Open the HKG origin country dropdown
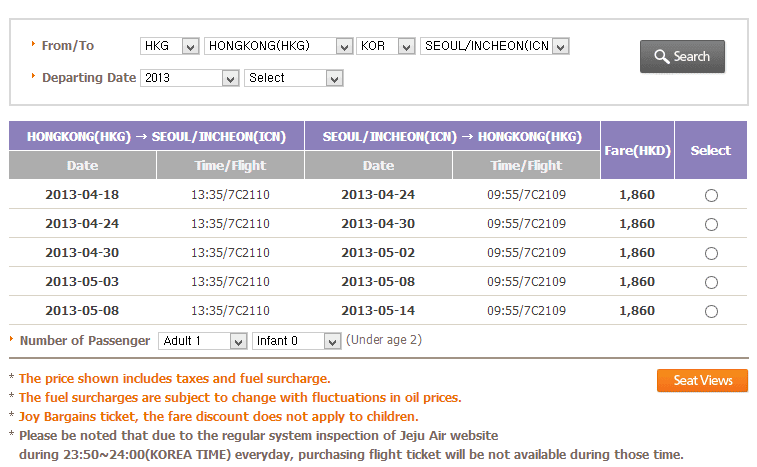The height and width of the screenshot is (467, 757). pos(170,46)
